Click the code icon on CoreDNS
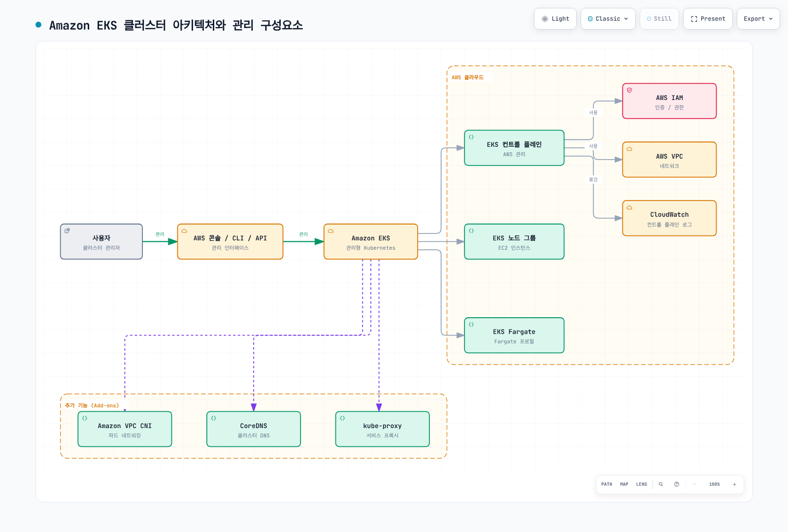The width and height of the screenshot is (788, 532). pyautogui.click(x=214, y=418)
